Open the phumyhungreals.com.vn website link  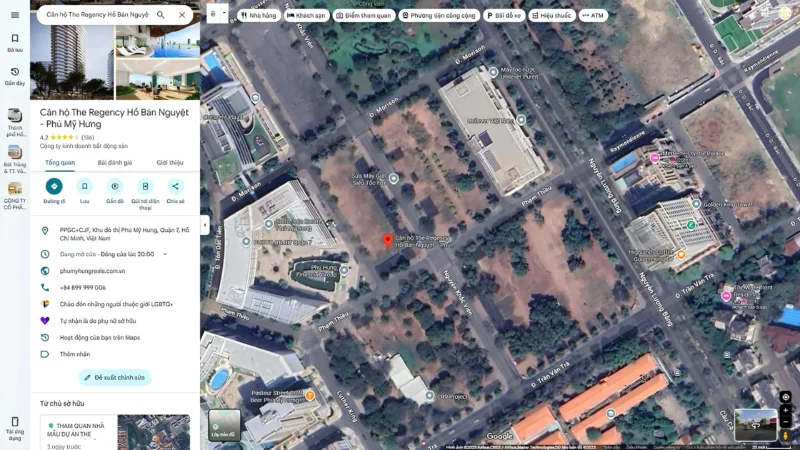click(x=92, y=271)
